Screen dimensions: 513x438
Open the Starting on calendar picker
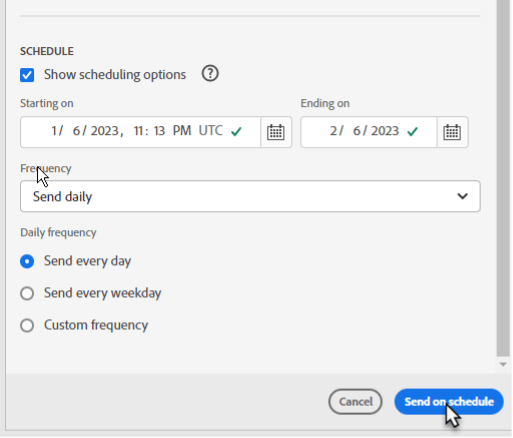tap(276, 132)
